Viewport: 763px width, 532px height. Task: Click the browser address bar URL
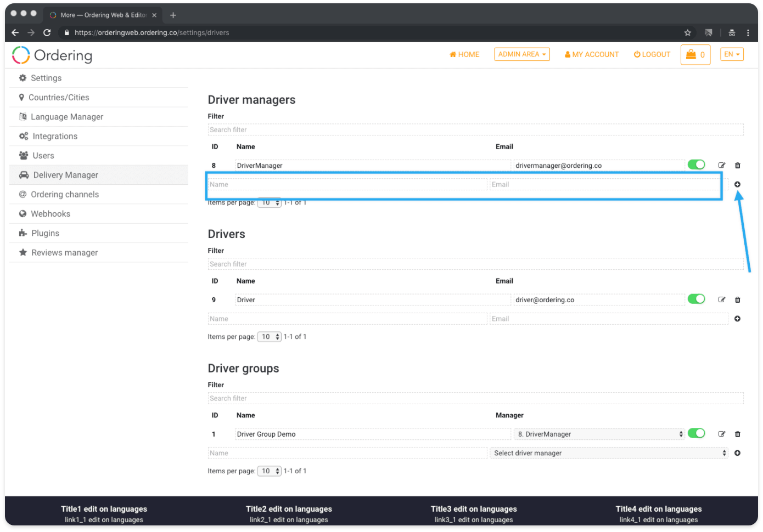pos(152,33)
